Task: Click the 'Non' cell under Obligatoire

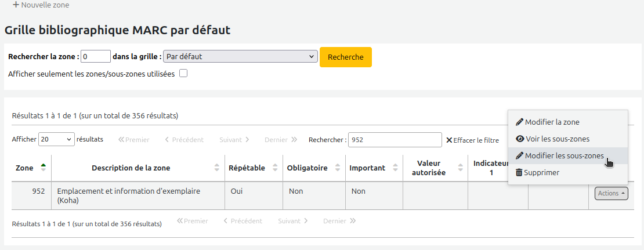Action: pyautogui.click(x=314, y=196)
